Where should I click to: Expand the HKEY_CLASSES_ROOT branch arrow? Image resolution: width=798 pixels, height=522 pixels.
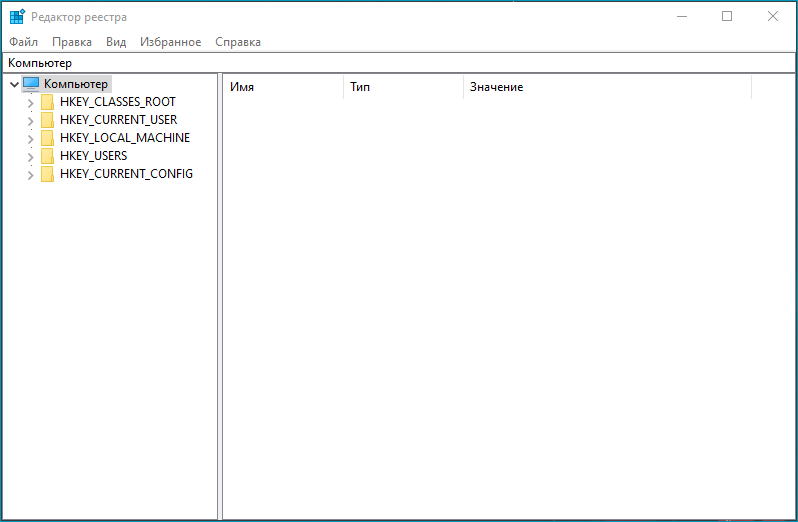point(30,103)
